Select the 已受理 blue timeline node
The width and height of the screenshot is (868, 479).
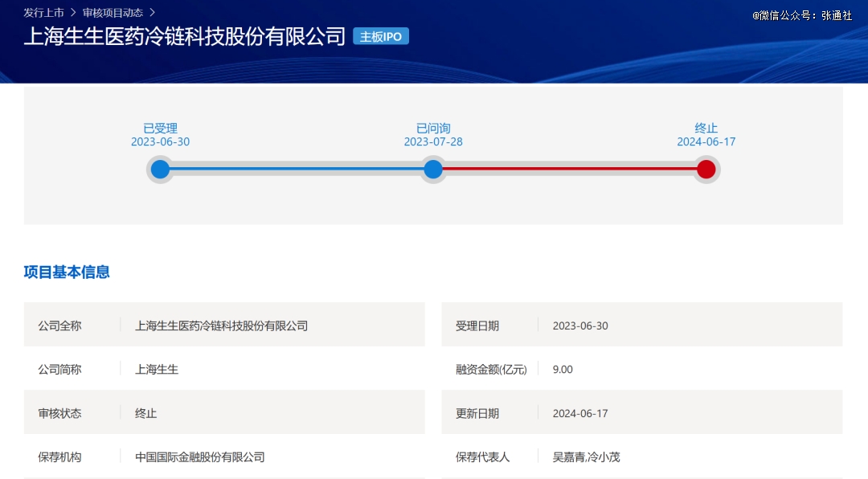click(161, 170)
